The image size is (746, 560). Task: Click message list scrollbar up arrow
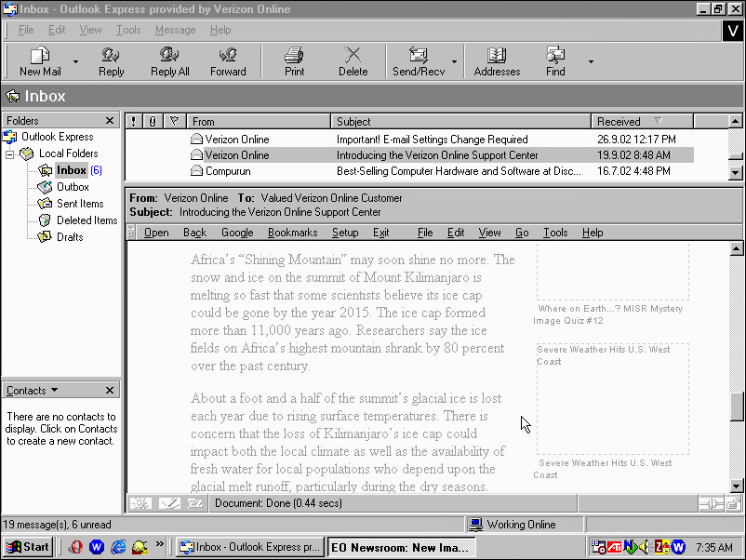(x=735, y=121)
